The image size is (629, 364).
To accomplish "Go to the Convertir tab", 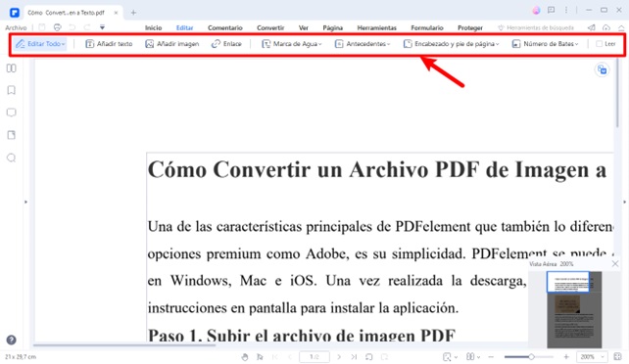I will (270, 27).
